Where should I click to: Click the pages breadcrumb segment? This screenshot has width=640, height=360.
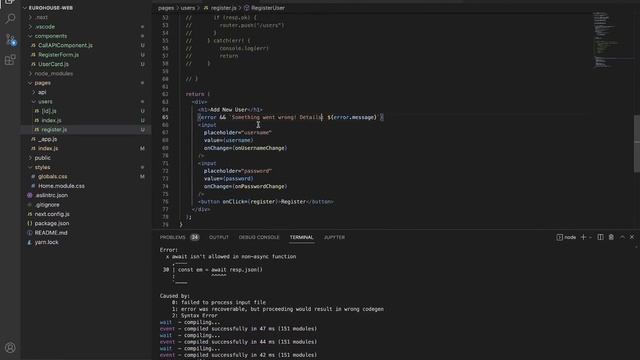pos(166,8)
